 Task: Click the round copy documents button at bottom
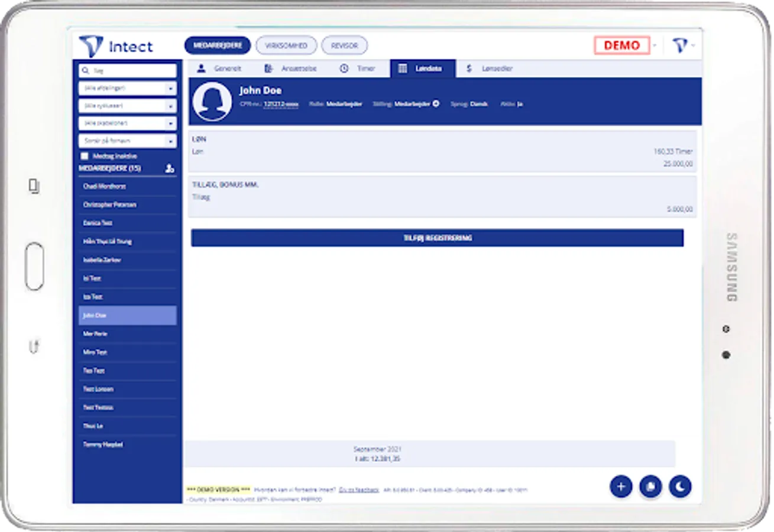click(x=650, y=486)
